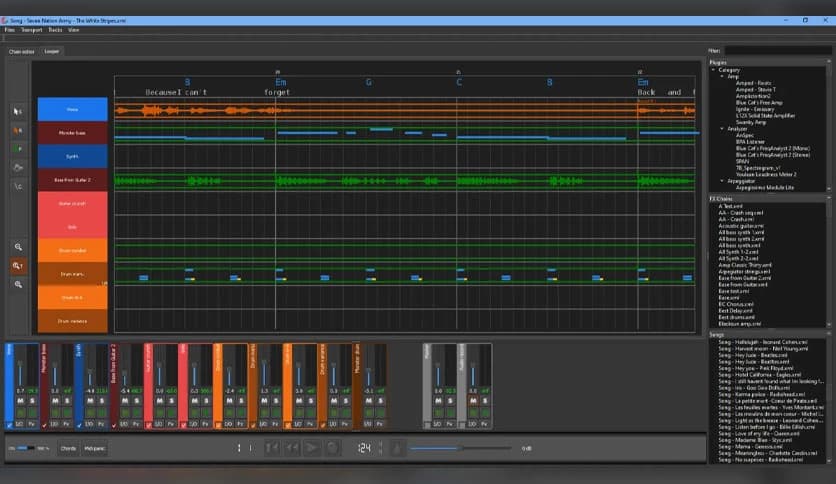Collapse the Analyzer tree node
Viewport: 836px width, 484px height.
tap(720, 129)
